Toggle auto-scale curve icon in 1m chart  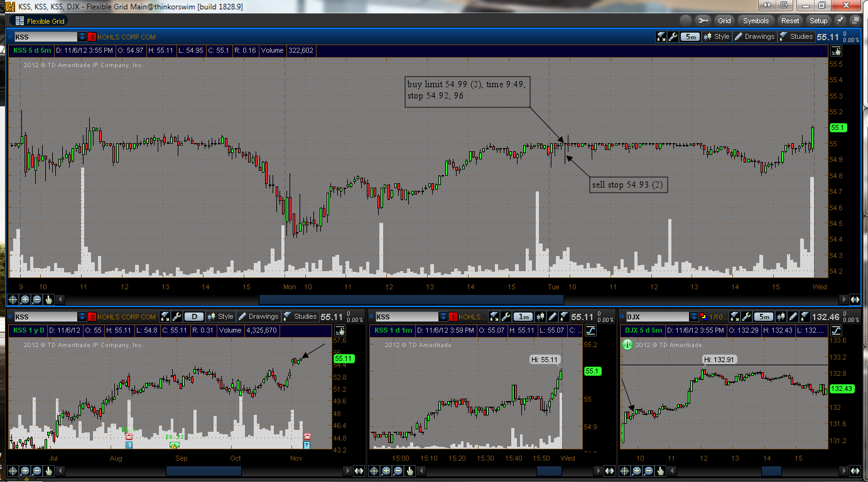591,330
